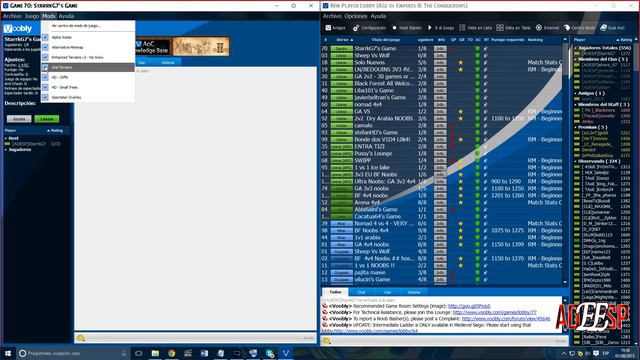
Task: Click the Amigos toolbar icon in lobby
Action: coord(336,28)
